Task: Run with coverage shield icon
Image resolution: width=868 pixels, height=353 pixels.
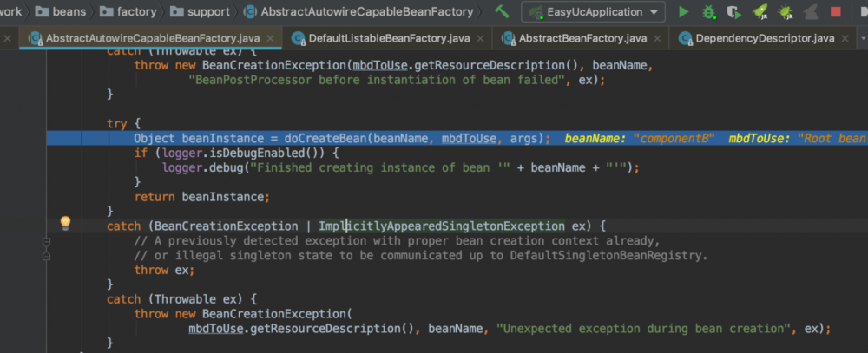Action: [x=734, y=12]
